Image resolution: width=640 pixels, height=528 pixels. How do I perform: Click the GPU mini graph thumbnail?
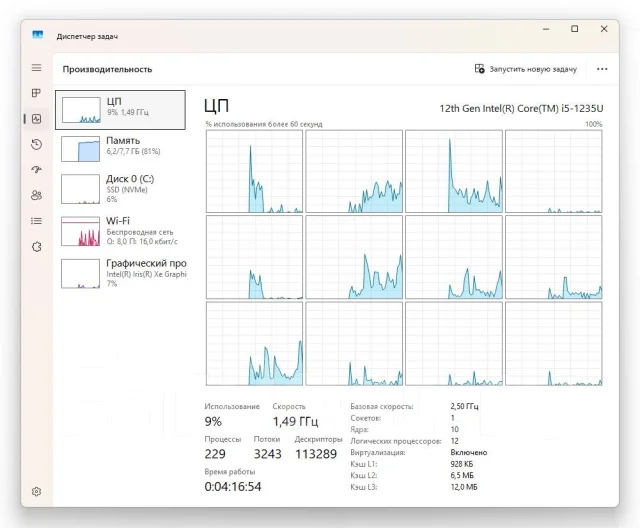(80, 273)
